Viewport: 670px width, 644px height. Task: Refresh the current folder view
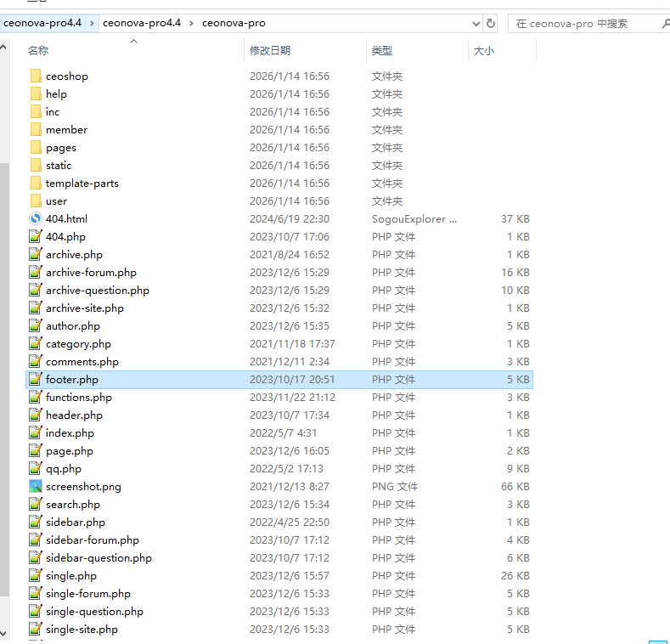(x=491, y=23)
